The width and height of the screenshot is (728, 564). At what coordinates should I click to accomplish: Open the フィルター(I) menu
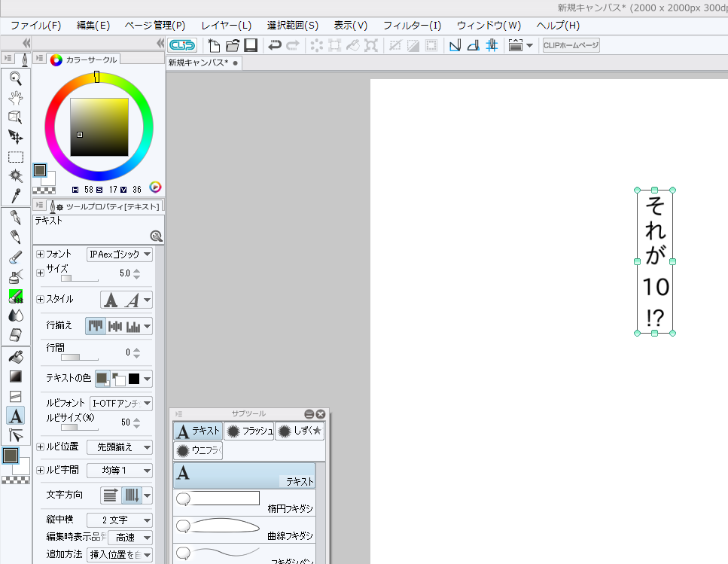(x=412, y=25)
